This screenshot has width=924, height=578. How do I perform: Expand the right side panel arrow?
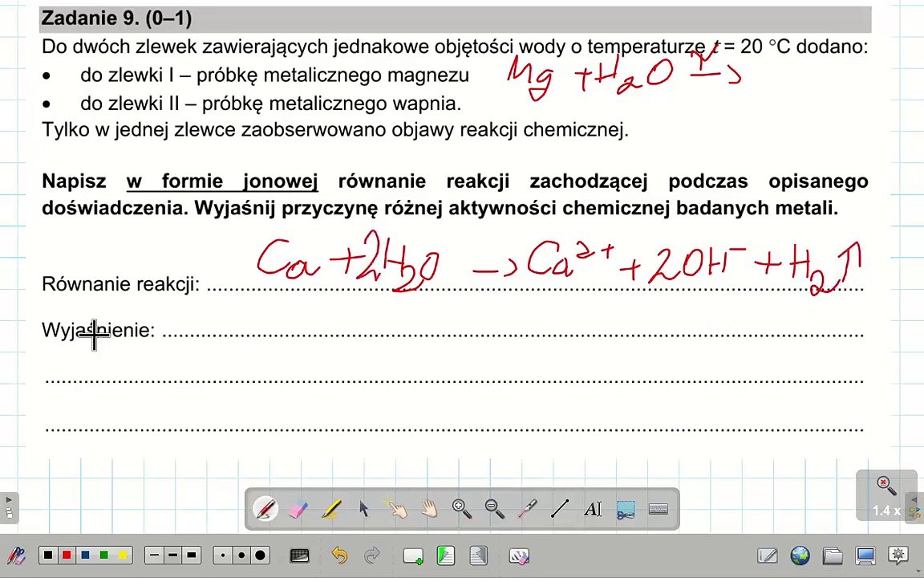click(x=914, y=507)
